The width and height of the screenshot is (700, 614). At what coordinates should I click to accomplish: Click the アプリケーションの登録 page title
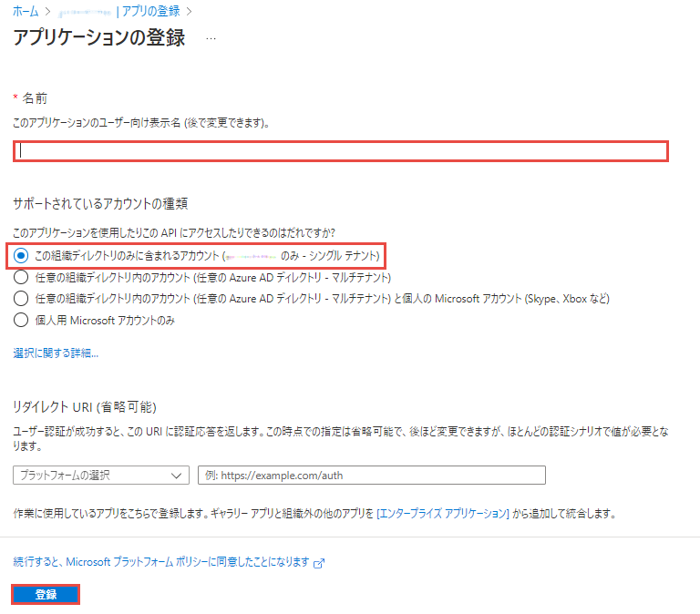click(98, 38)
